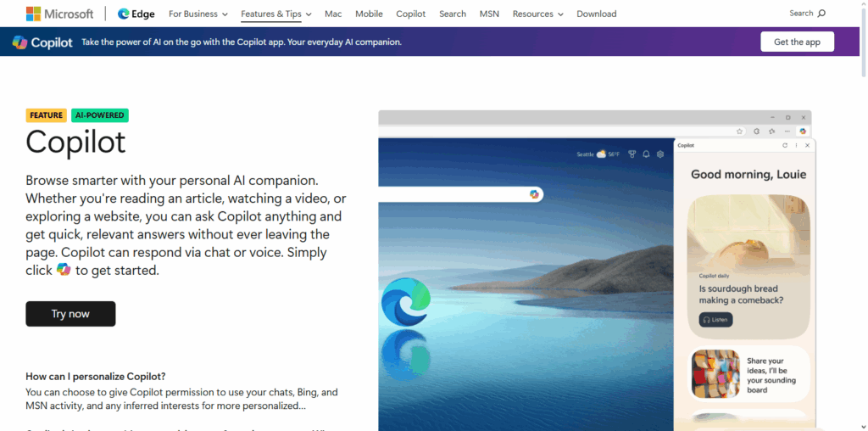Close the Copilot side pane
Image resolution: width=868 pixels, height=431 pixels.
pos(807,145)
